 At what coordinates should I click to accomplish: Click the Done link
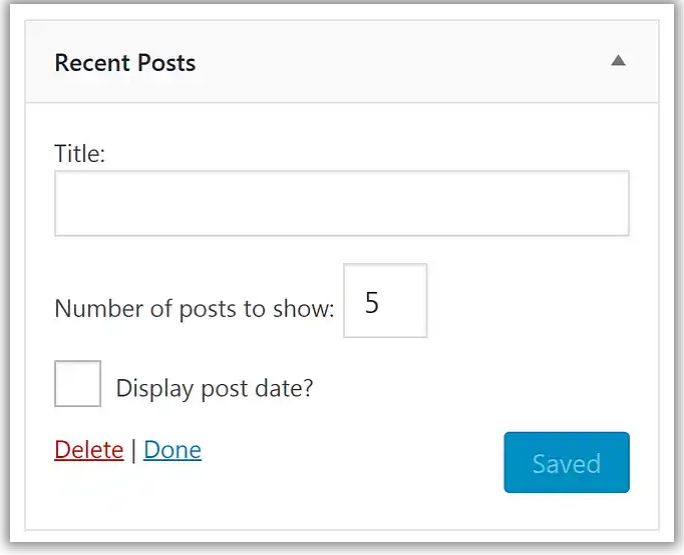pyautogui.click(x=172, y=450)
